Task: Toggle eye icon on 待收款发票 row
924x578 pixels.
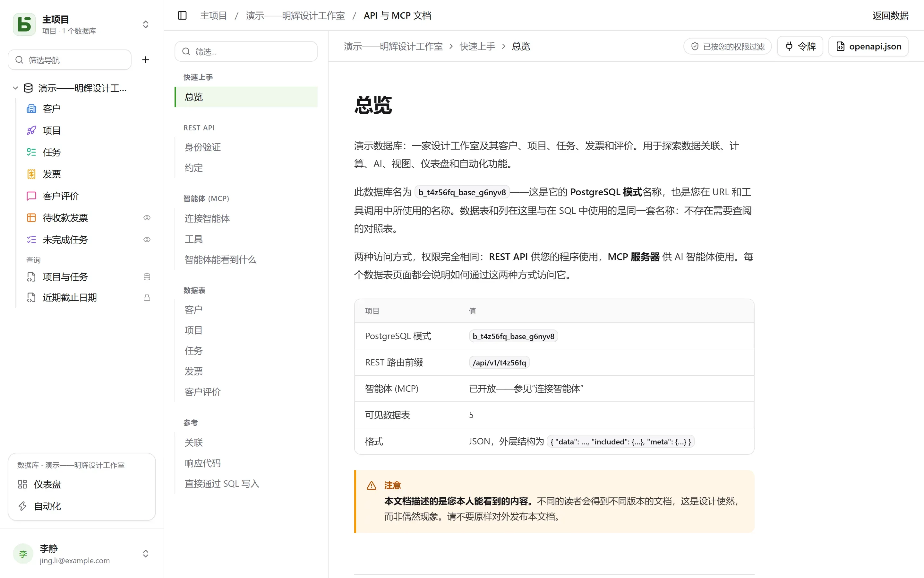Action: [x=147, y=217]
